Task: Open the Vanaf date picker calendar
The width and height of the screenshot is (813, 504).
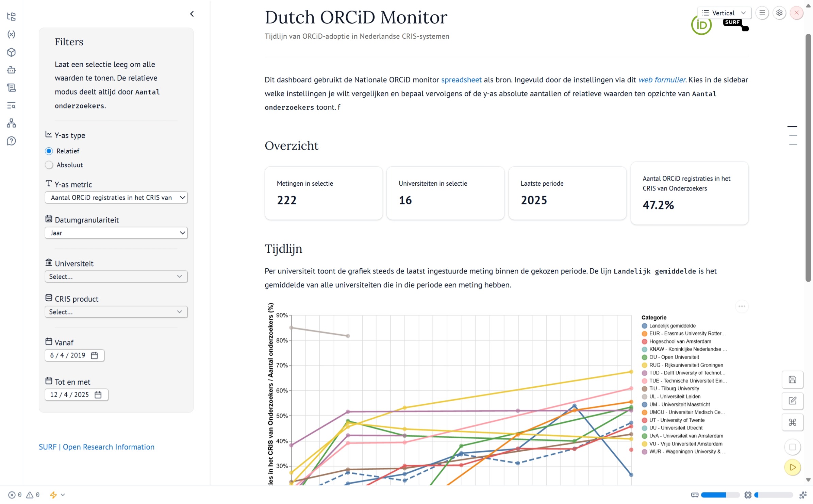Action: [x=95, y=355]
